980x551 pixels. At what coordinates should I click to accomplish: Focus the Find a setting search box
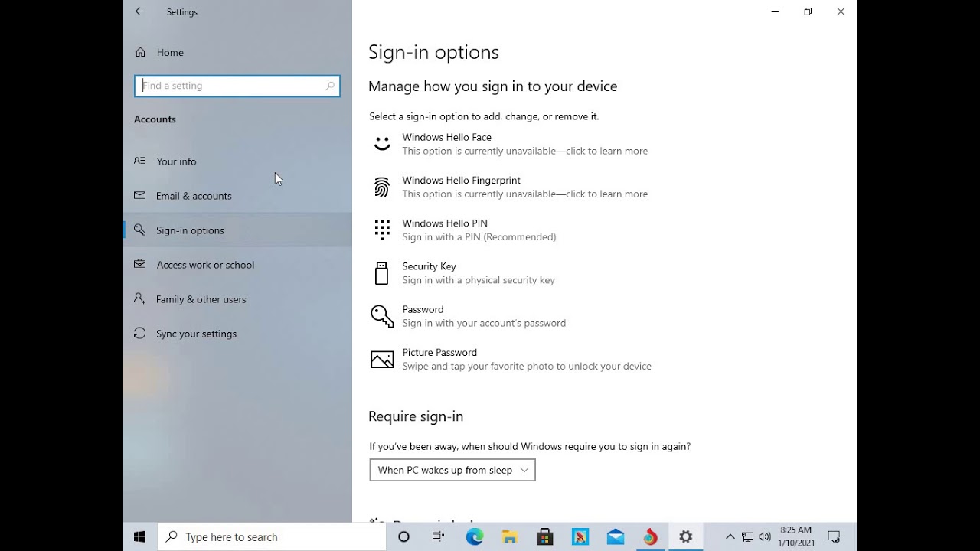point(237,86)
